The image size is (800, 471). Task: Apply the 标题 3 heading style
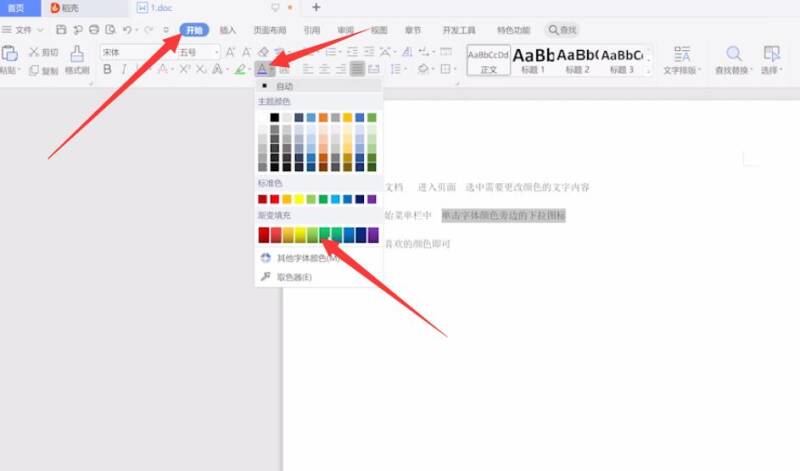click(622, 60)
